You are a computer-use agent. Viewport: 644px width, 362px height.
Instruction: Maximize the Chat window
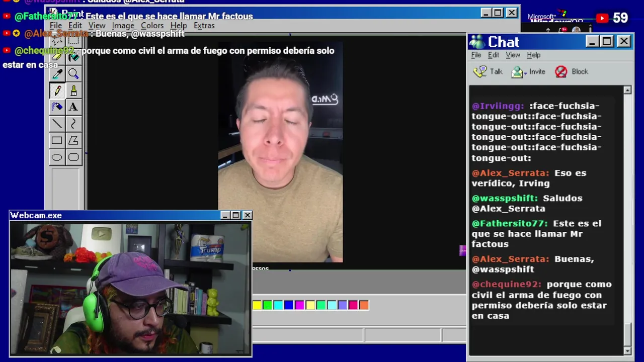(x=607, y=41)
